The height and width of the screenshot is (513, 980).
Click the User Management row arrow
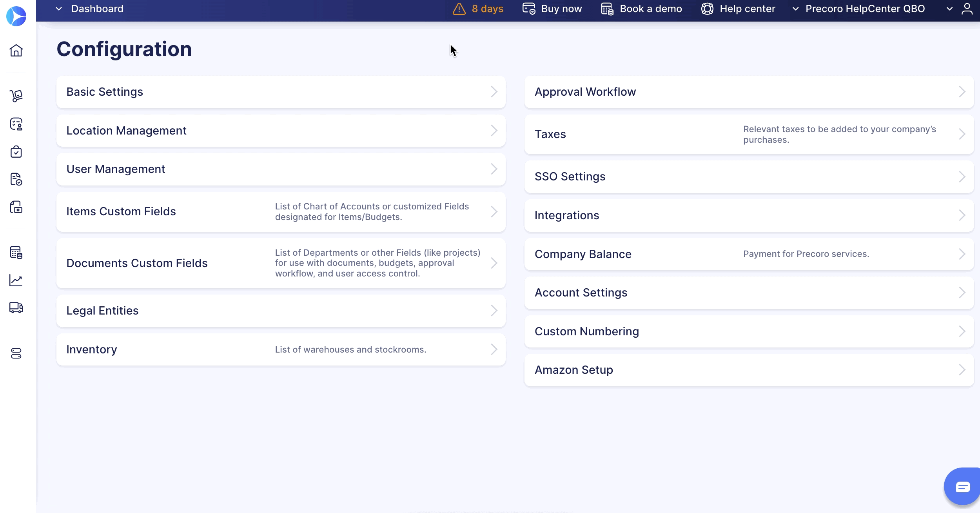(494, 169)
